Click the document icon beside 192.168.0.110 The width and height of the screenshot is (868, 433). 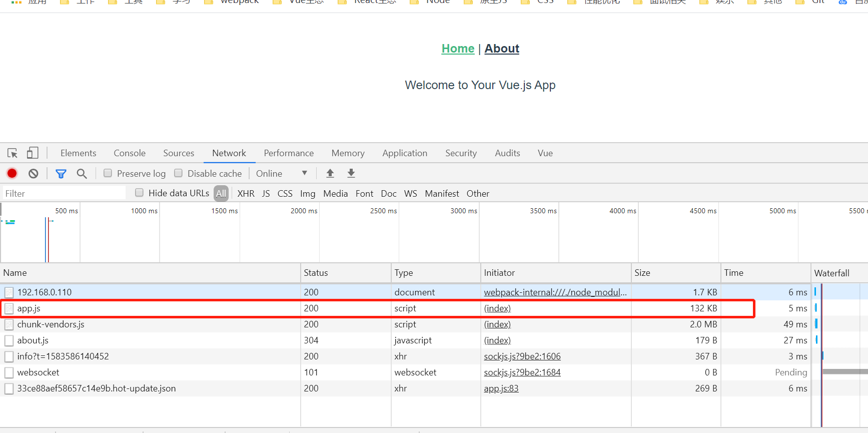(x=9, y=292)
